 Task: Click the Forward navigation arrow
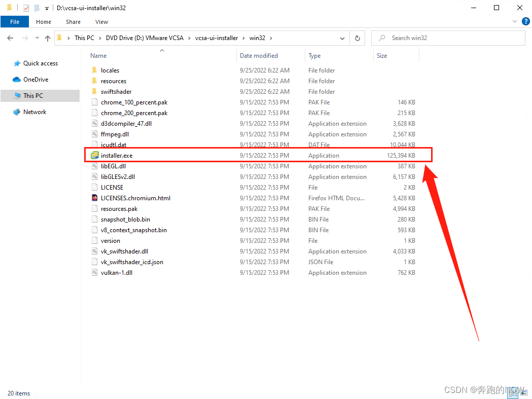[x=25, y=38]
